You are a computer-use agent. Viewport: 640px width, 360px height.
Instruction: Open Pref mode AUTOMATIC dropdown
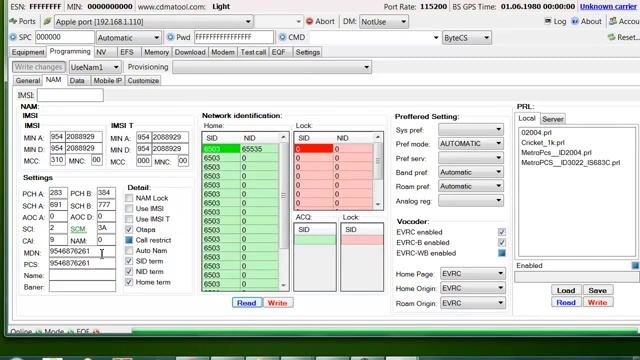tap(471, 144)
